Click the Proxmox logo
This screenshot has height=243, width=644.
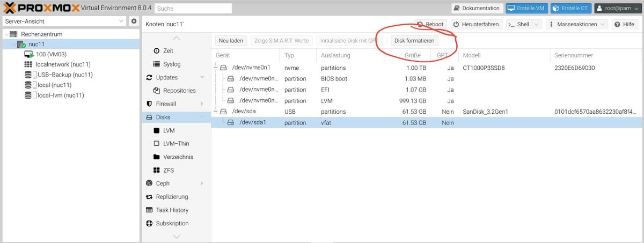tap(41, 8)
